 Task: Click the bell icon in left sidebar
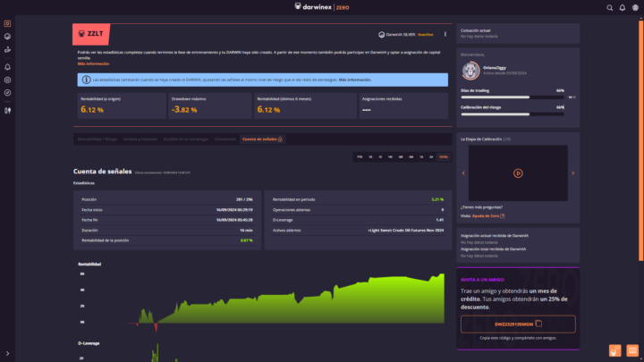7,66
